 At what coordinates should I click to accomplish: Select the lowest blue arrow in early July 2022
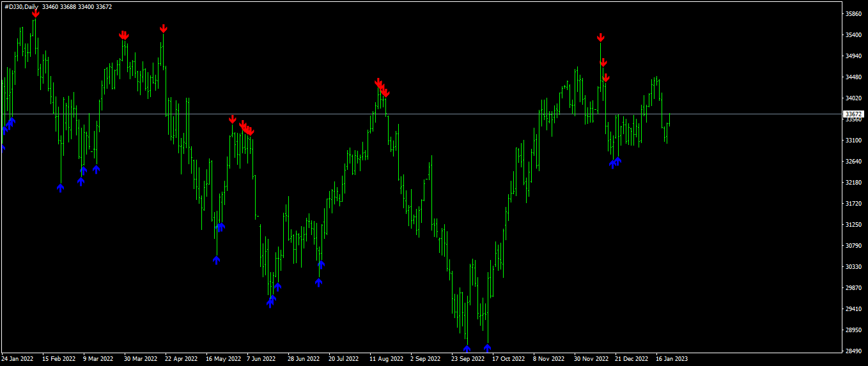318,282
